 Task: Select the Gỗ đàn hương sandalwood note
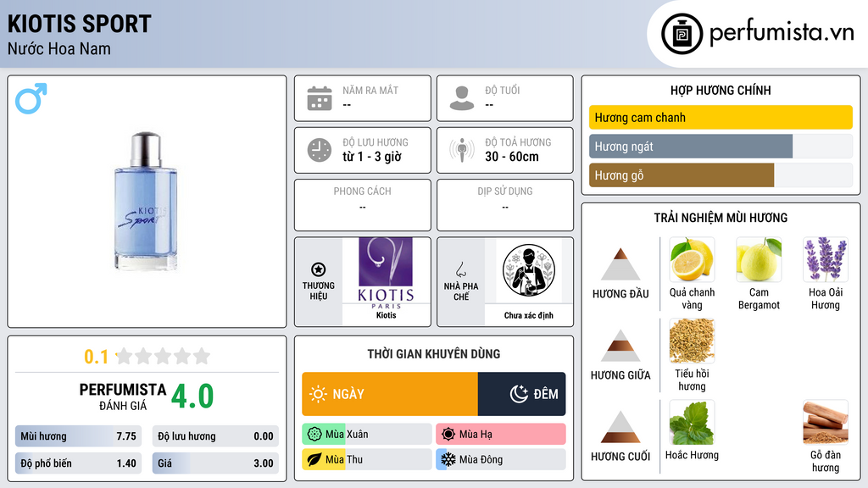(826, 422)
